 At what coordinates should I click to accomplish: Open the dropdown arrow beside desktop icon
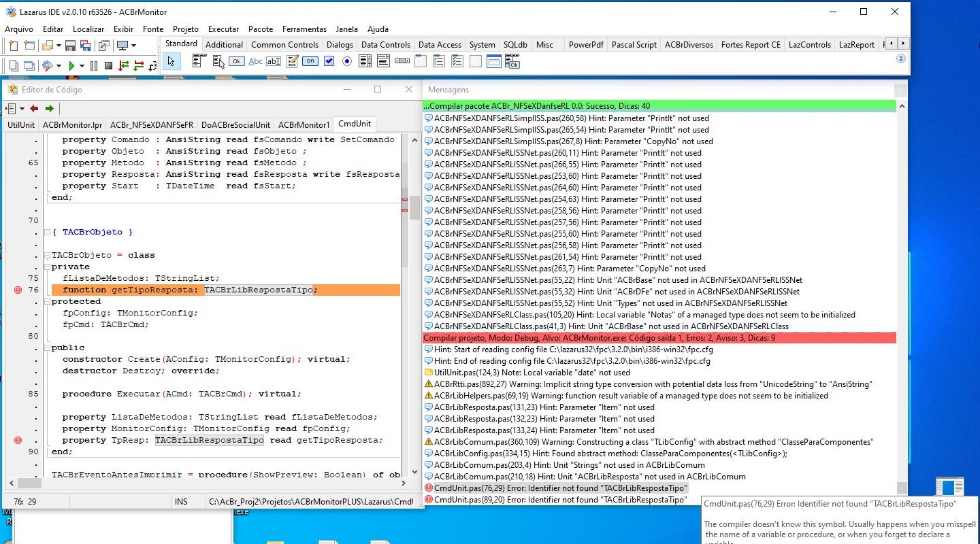pos(133,46)
